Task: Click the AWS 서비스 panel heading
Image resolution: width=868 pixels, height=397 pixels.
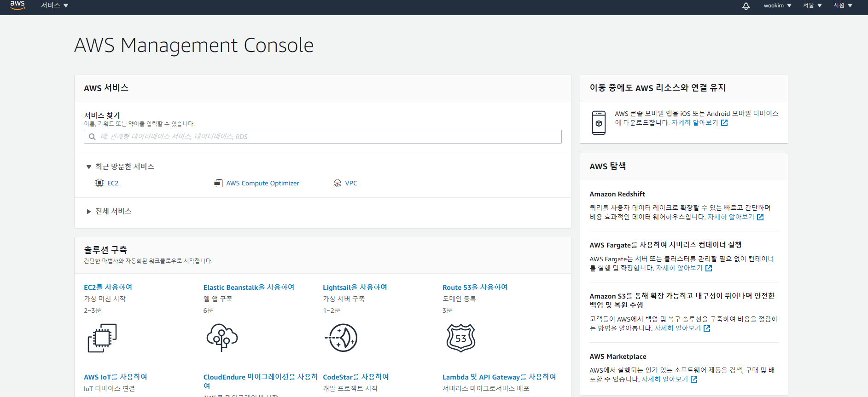Action: coord(106,88)
